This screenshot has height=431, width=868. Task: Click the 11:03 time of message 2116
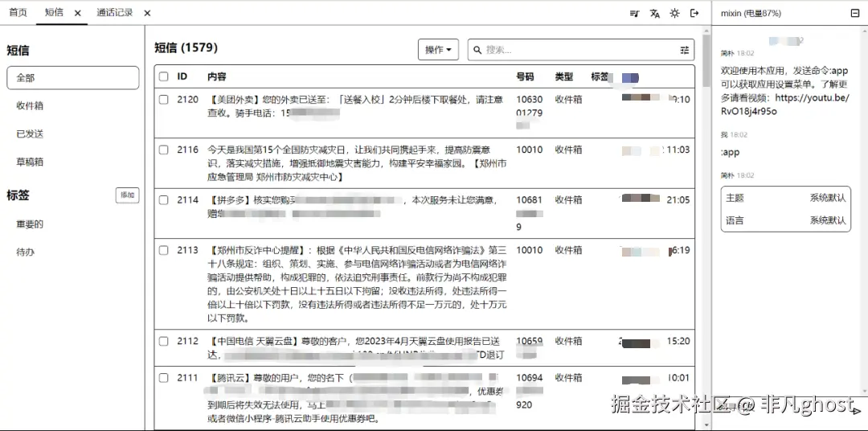tap(678, 150)
